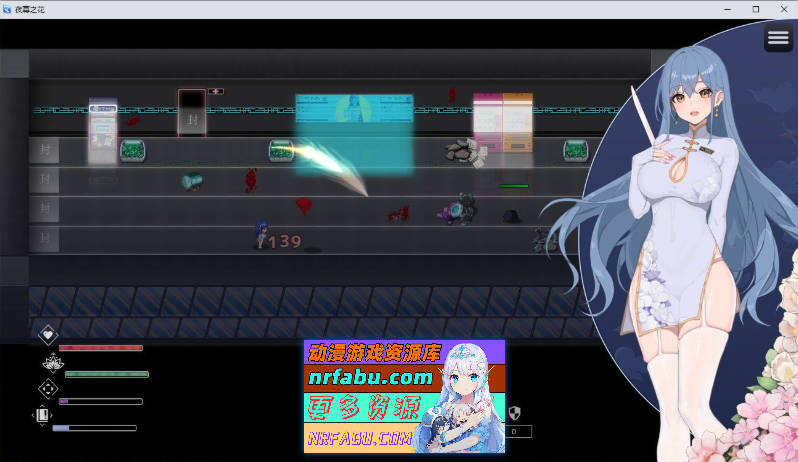Click the dark sealed door panel
The width and height of the screenshot is (798, 462).
[191, 112]
